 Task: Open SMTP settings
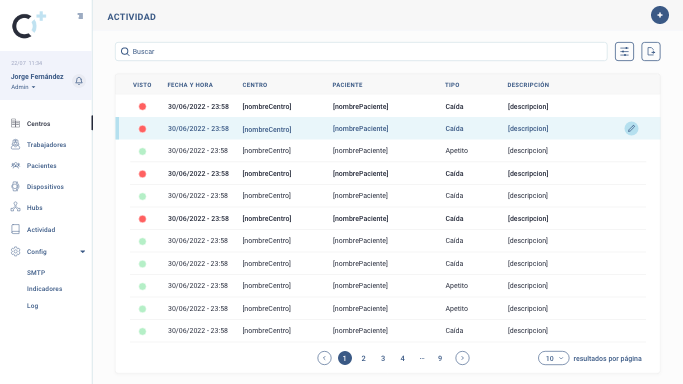click(x=36, y=273)
